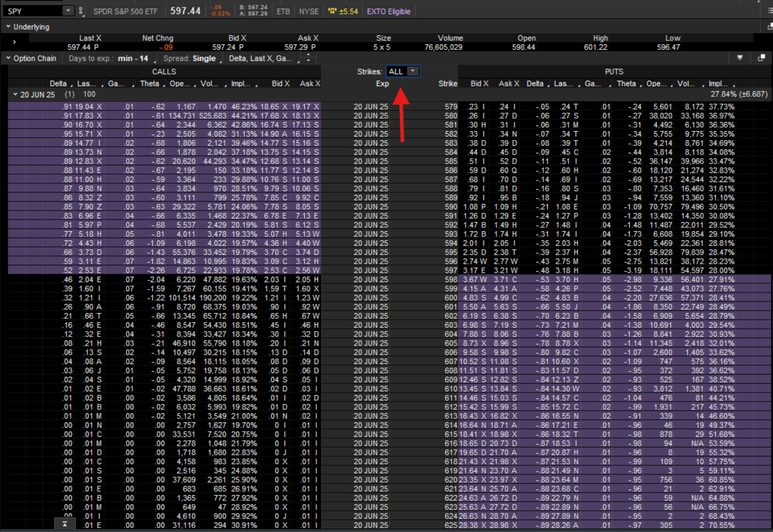Click the SPDR S&P 500 ETF description
This screenshot has height=532, width=773.
point(125,11)
